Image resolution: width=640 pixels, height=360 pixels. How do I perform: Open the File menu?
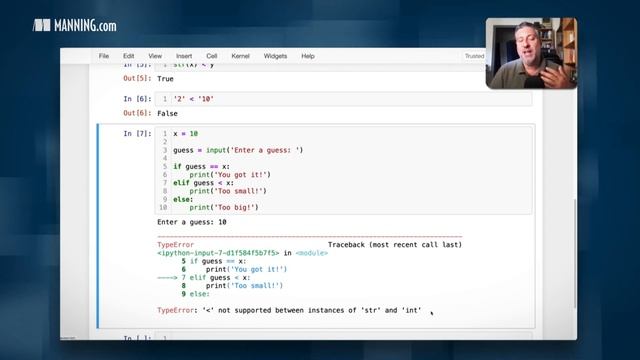coord(104,56)
